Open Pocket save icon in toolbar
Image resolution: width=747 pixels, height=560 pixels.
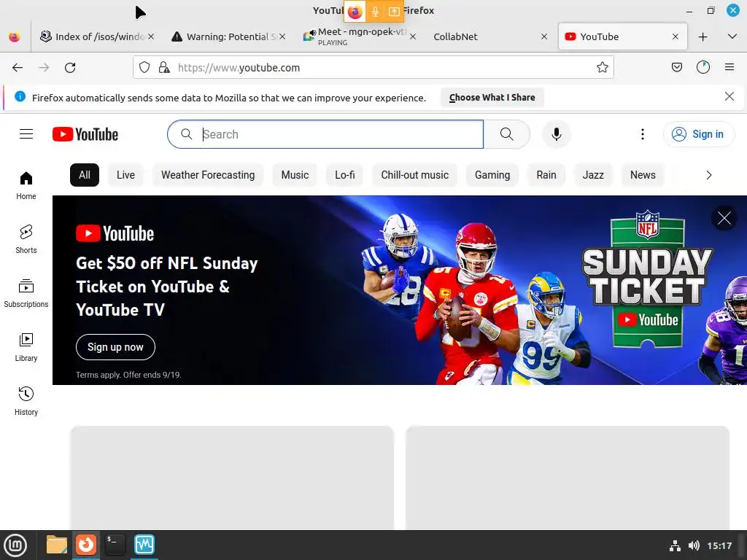coord(676,68)
